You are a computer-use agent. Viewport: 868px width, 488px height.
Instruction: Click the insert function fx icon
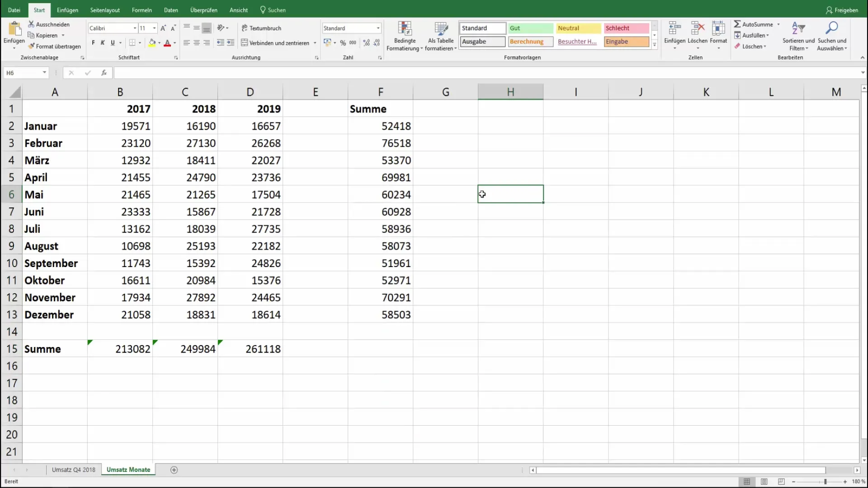tap(104, 73)
